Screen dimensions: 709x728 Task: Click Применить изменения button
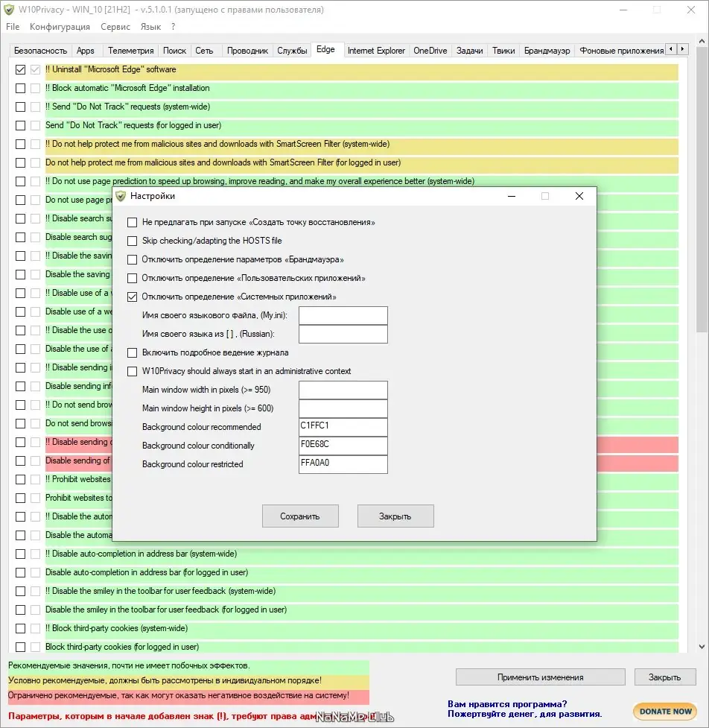tap(540, 677)
